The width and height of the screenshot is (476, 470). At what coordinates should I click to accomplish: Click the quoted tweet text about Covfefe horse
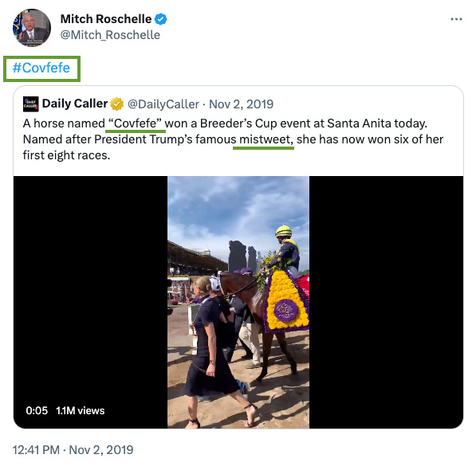pos(233,139)
